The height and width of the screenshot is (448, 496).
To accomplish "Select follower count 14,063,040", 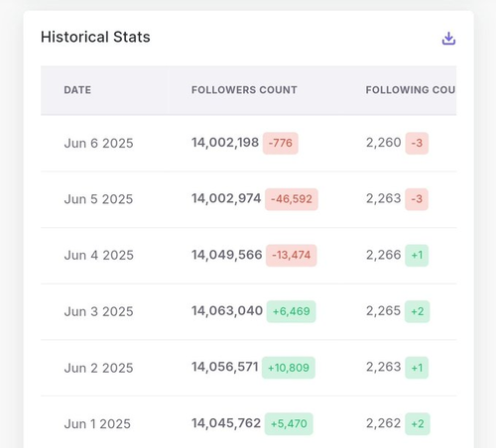I will point(227,311).
